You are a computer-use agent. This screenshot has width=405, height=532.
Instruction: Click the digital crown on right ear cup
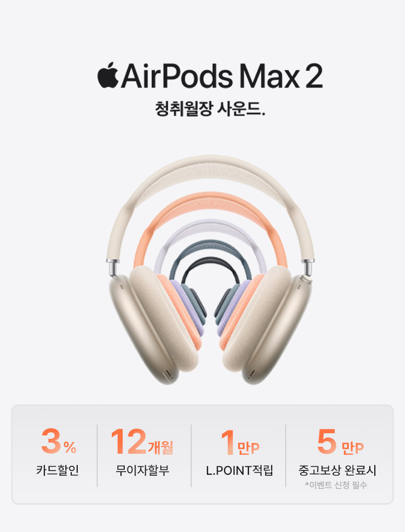[x=308, y=279]
